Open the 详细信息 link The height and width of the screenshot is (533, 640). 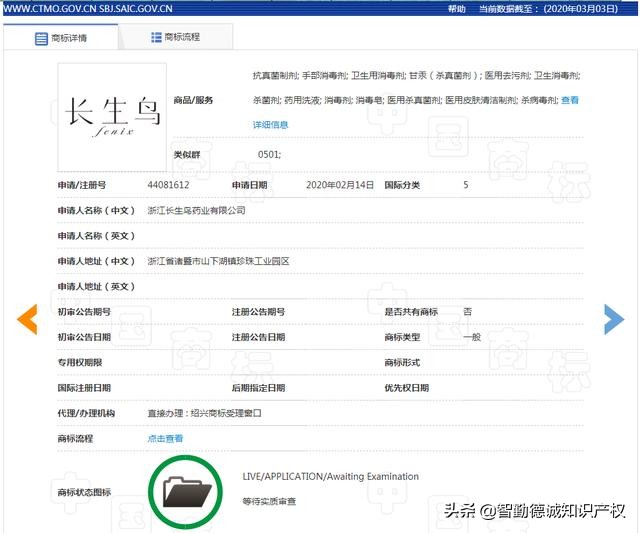(270, 124)
